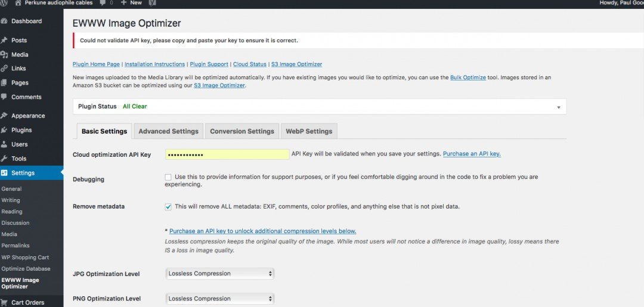Open WP Shopping Cart settings submenu
Image resolution: width=644 pixels, height=307 pixels.
[x=25, y=258]
